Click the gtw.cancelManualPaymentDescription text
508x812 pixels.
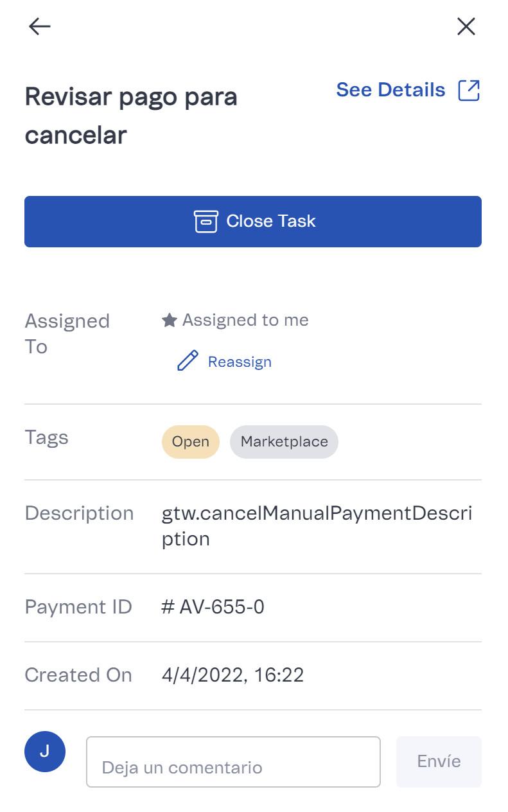click(317, 525)
